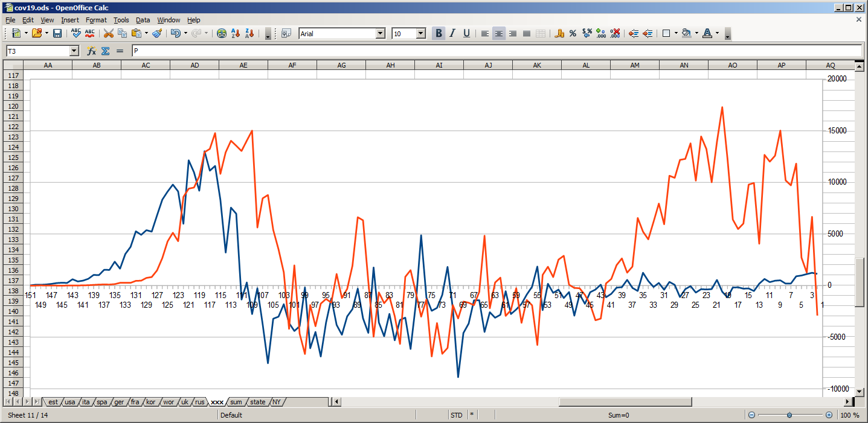This screenshot has width=868, height=423.
Task: Click the Function equals sign icon
Action: [x=120, y=51]
